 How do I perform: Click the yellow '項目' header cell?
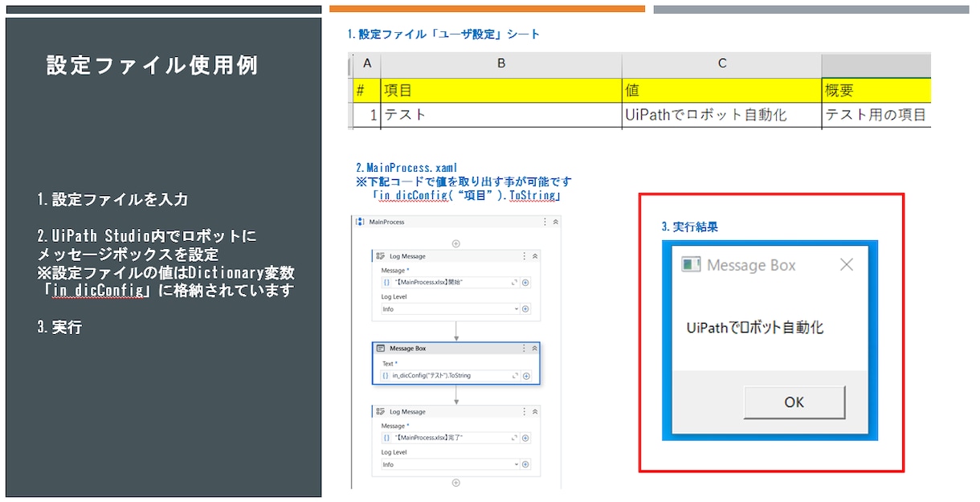[x=501, y=91]
